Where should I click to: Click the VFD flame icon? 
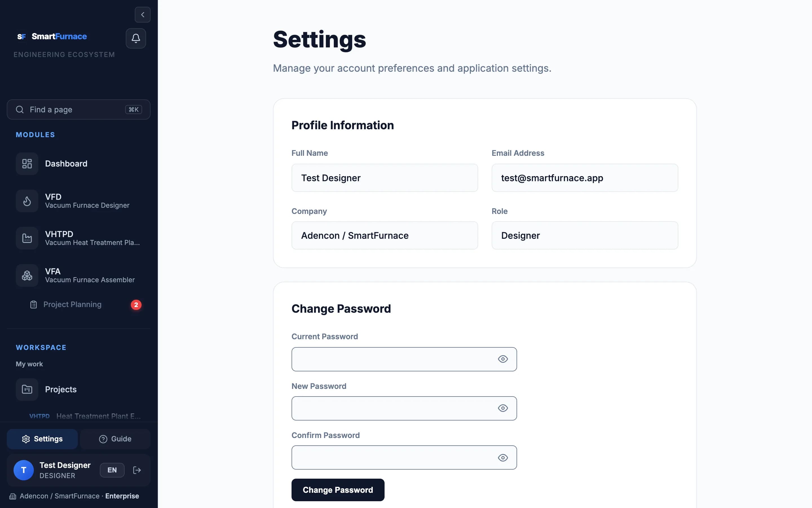coord(27,201)
